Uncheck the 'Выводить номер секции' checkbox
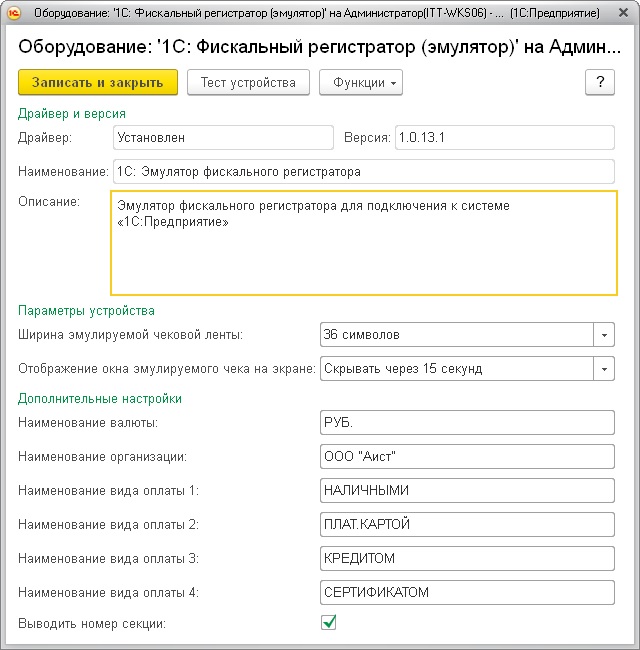This screenshot has width=640, height=650. pyautogui.click(x=328, y=623)
